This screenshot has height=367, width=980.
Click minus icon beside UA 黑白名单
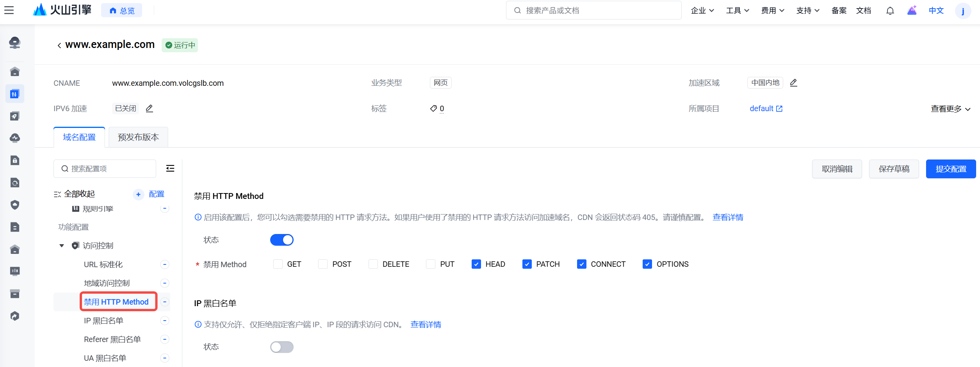165,358
